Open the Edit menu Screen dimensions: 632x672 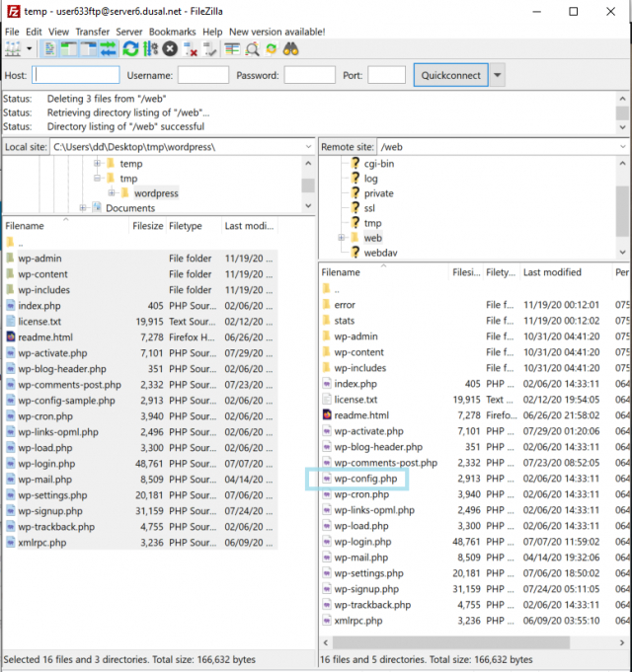pyautogui.click(x=34, y=32)
